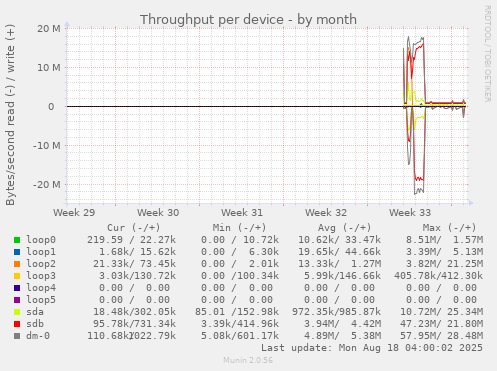Image resolution: width=497 pixels, height=371 pixels.
Task: Click the Week 32 axis label
Action: pos(326,213)
